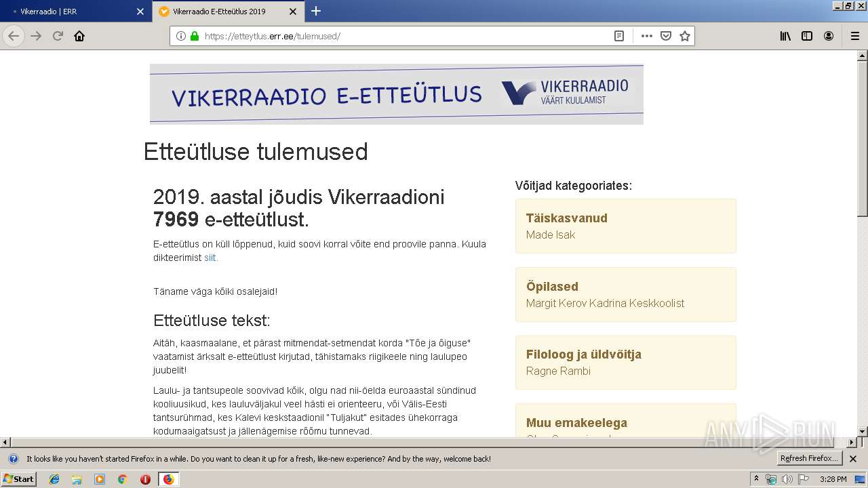The height and width of the screenshot is (488, 868).
Task: Show hidden system tray icons
Action: 756,479
